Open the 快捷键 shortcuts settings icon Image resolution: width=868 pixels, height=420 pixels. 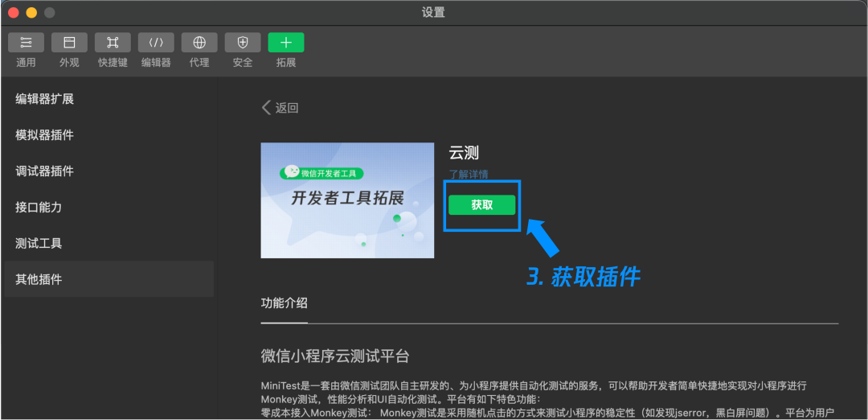coord(113,43)
